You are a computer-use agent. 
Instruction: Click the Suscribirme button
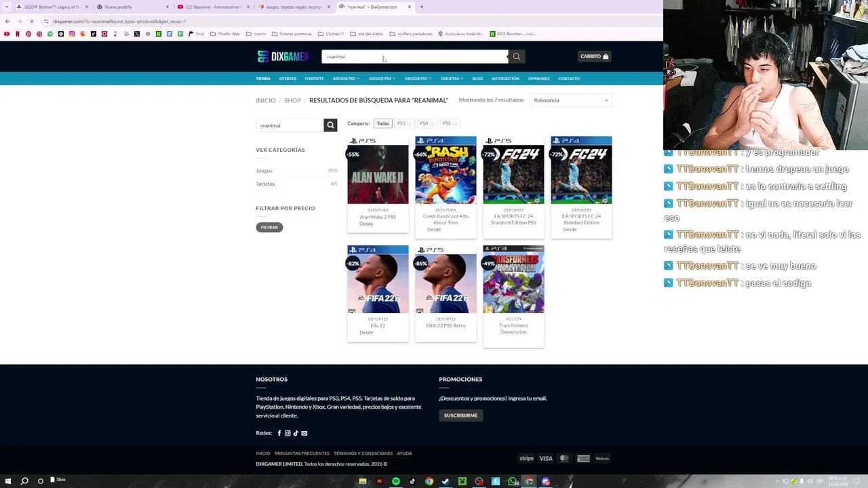pos(460,415)
